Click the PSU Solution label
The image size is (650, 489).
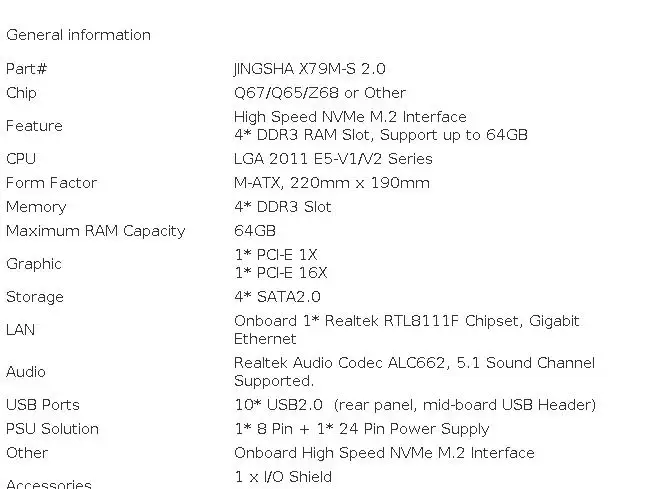[x=52, y=429]
